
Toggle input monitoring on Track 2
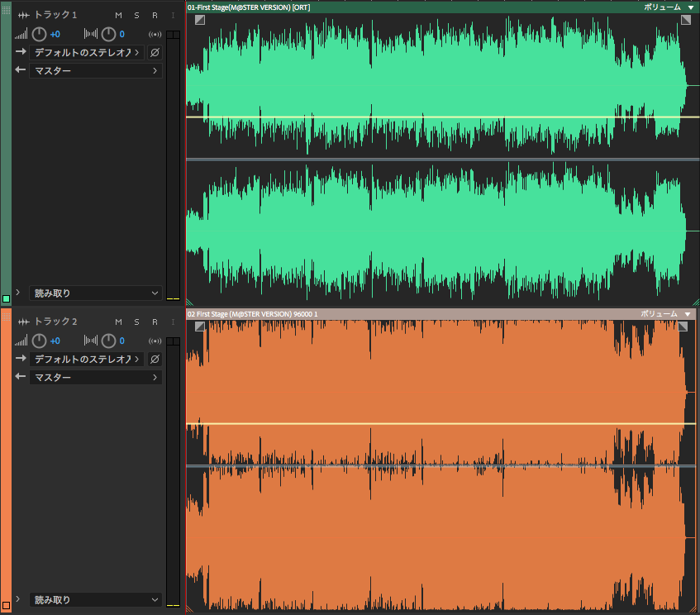174,322
